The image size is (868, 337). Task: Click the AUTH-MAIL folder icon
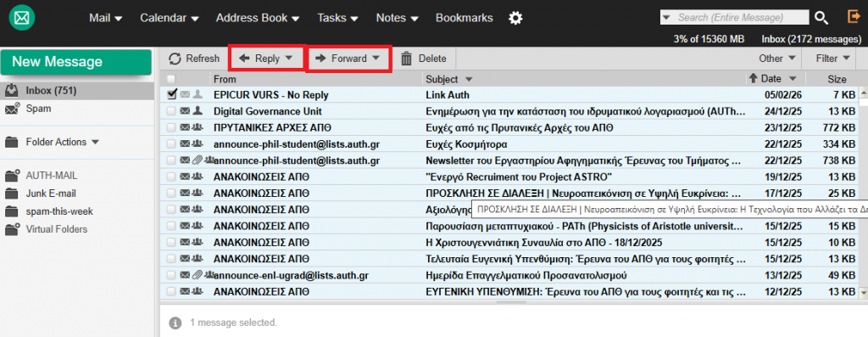[12, 176]
